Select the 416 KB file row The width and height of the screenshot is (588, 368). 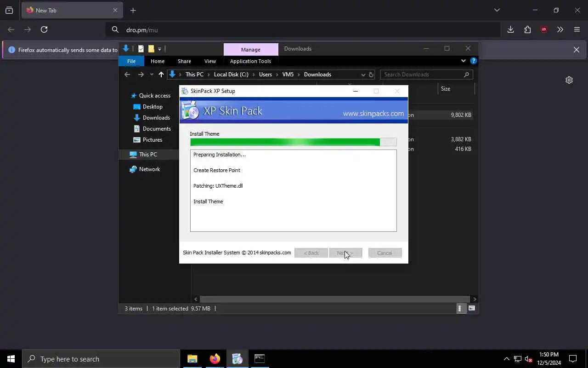[440, 149]
